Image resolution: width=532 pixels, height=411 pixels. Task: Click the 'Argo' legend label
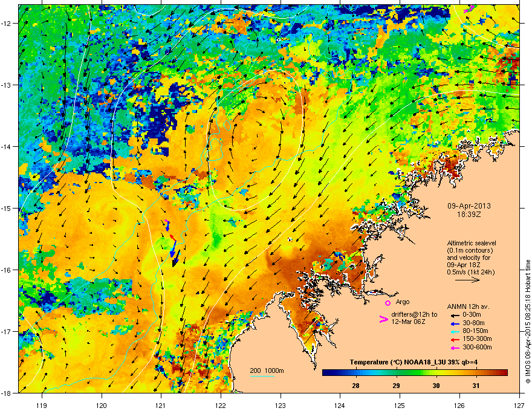click(x=403, y=302)
